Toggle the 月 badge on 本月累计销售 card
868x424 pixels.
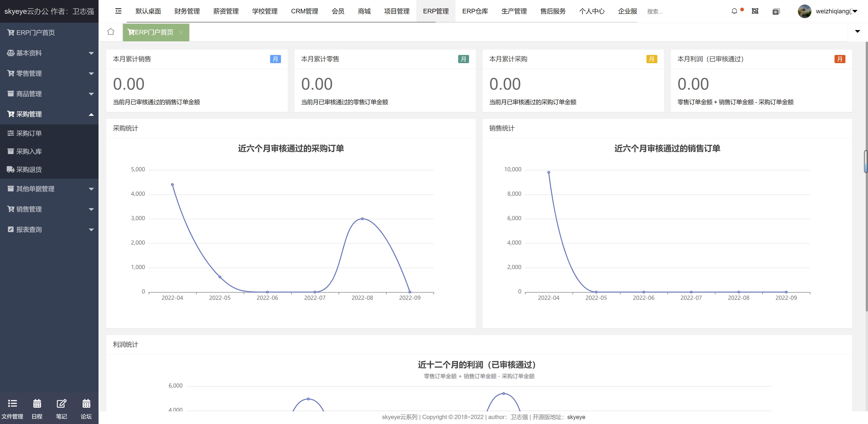point(276,59)
